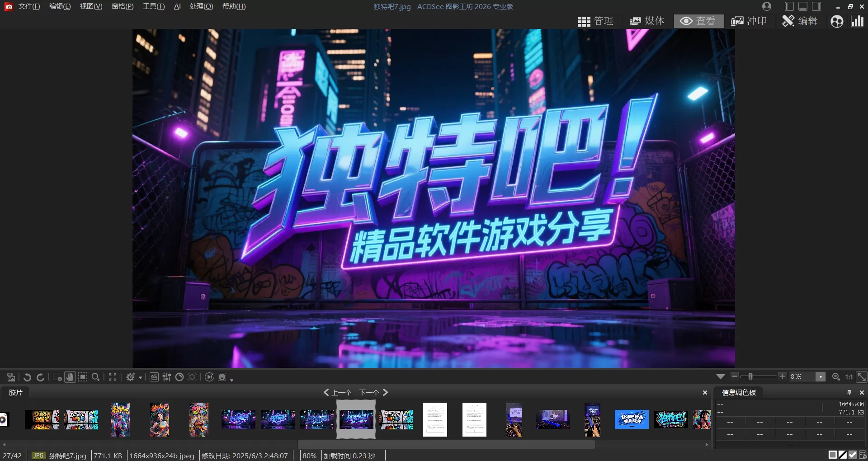Set zoom to actual size 1:1
This screenshot has width=868, height=461.
849,376
